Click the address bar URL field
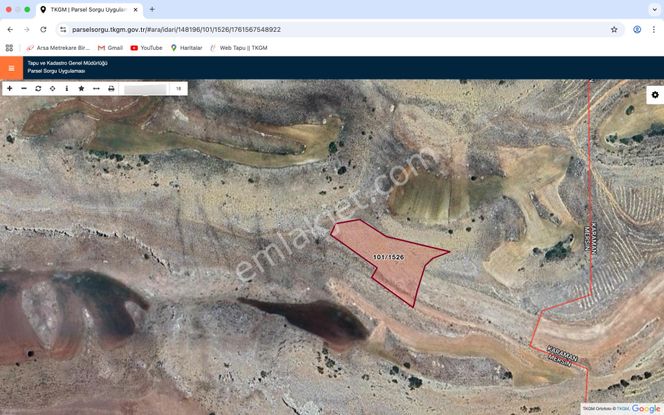 [300, 29]
